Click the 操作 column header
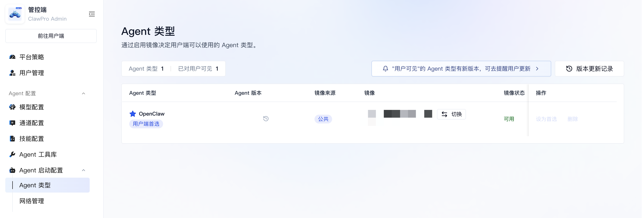This screenshot has height=218, width=644. click(541, 93)
